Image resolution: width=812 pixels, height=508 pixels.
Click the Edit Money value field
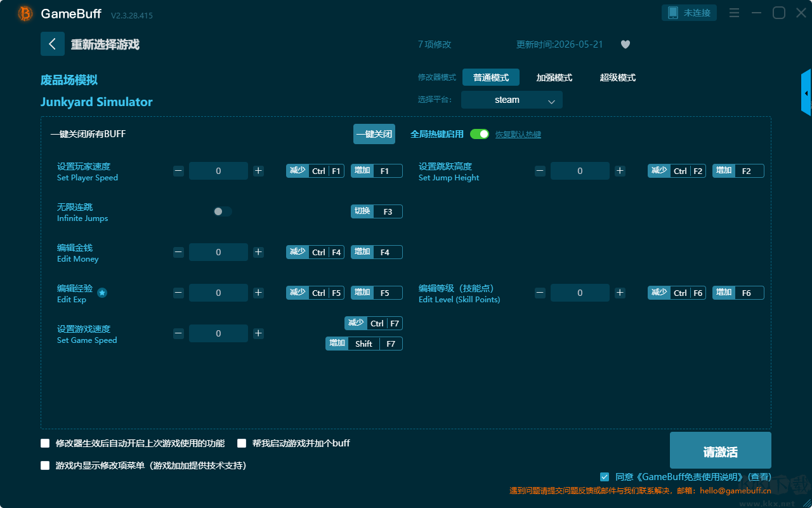[218, 252]
